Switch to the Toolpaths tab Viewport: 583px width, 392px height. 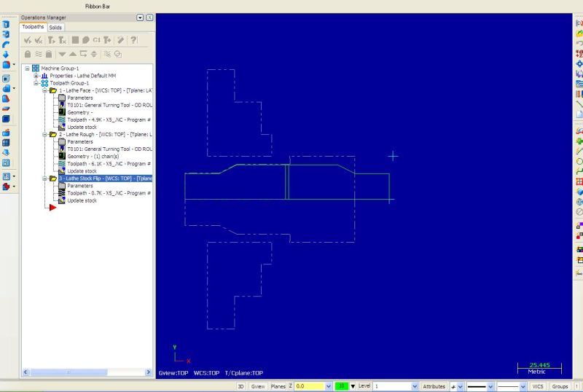tap(33, 27)
